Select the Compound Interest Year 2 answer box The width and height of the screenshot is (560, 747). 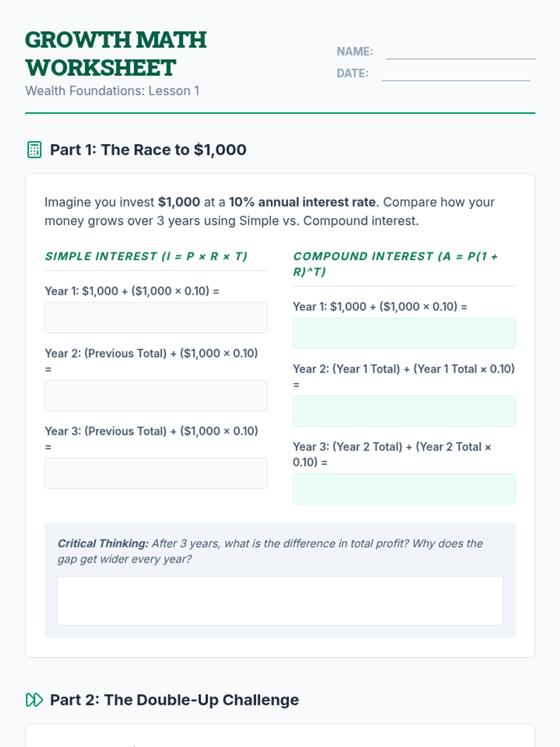point(404,411)
